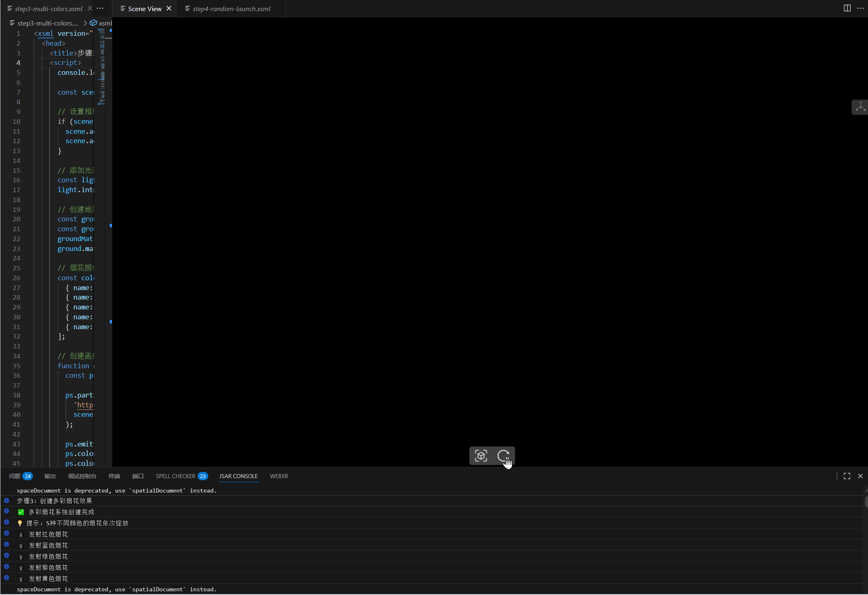This screenshot has height=595, width=868.
Task: Close the step3-multi-colors.xsml tab
Action: (90, 9)
